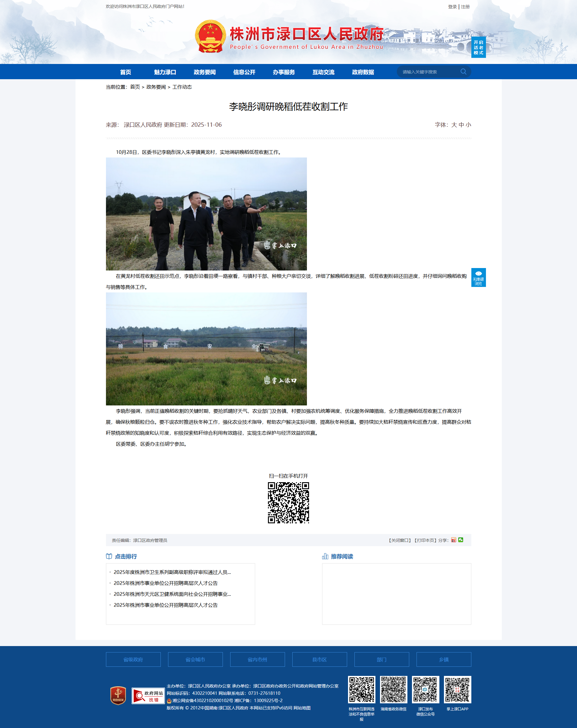Viewport: 577px width, 728px height.
Task: Click the 打印本页 print link
Action: pyautogui.click(x=425, y=540)
